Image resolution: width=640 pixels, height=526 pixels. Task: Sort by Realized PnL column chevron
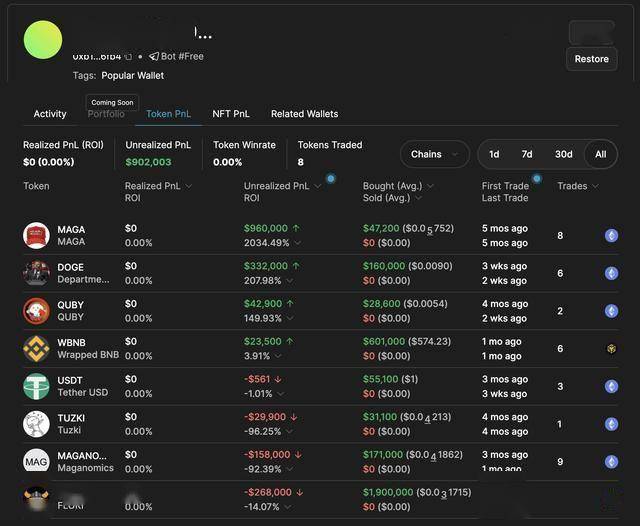tap(189, 186)
